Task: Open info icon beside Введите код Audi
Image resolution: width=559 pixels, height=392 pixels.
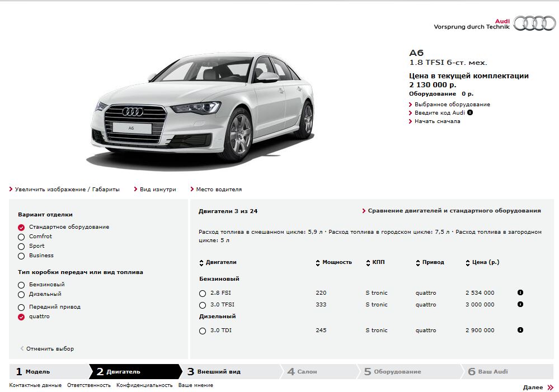Action: point(470,112)
